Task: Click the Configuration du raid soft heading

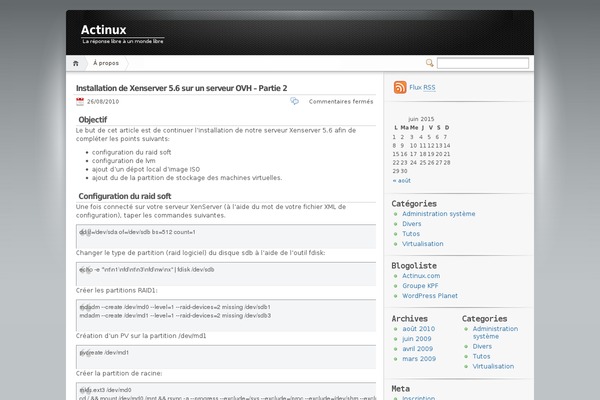Action: coord(125,196)
